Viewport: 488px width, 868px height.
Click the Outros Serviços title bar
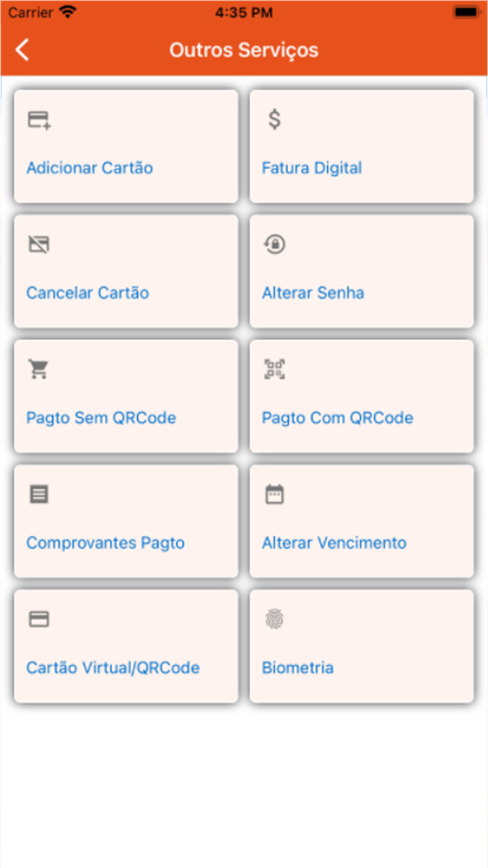click(243, 50)
